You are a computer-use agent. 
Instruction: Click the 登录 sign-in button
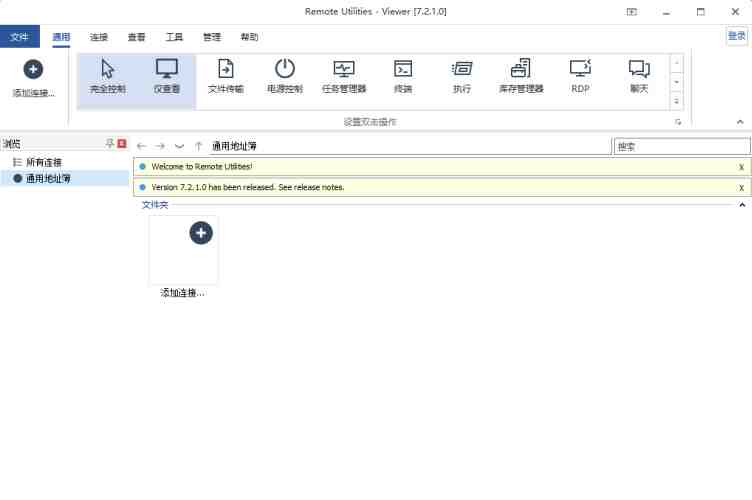click(x=737, y=36)
